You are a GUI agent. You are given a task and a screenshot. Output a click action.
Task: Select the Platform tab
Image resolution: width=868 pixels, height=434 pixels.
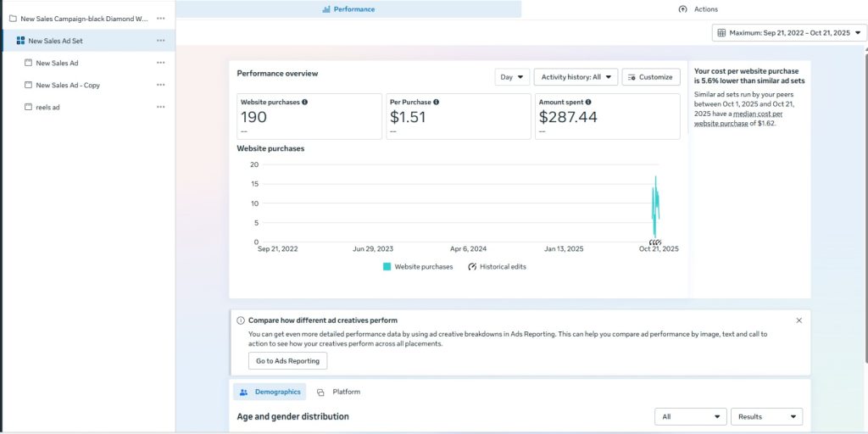338,392
